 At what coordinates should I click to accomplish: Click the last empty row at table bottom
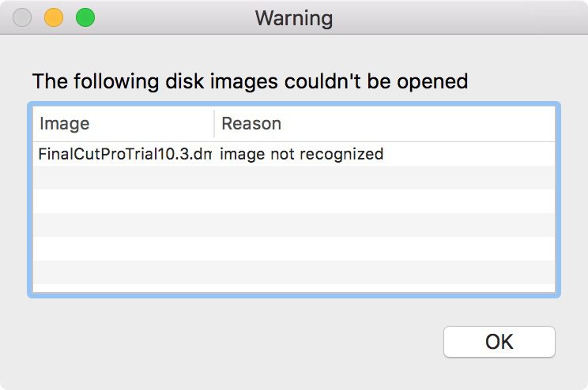pyautogui.click(x=293, y=272)
